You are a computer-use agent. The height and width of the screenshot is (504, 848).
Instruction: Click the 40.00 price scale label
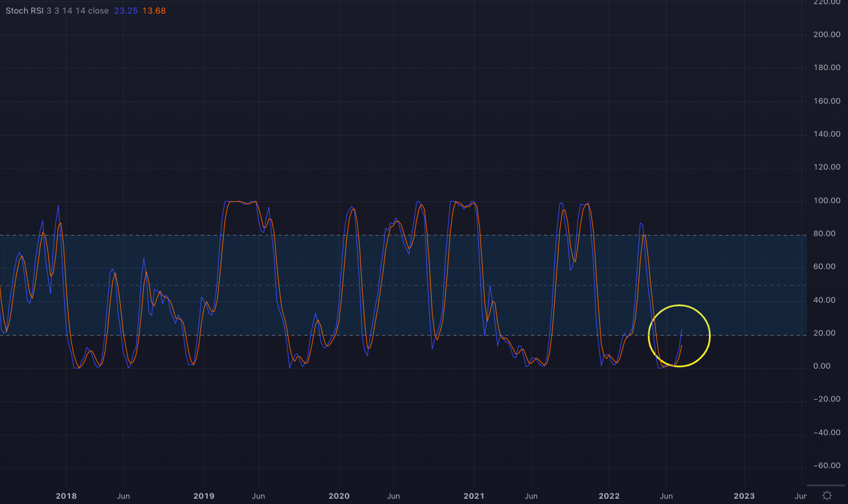(824, 300)
